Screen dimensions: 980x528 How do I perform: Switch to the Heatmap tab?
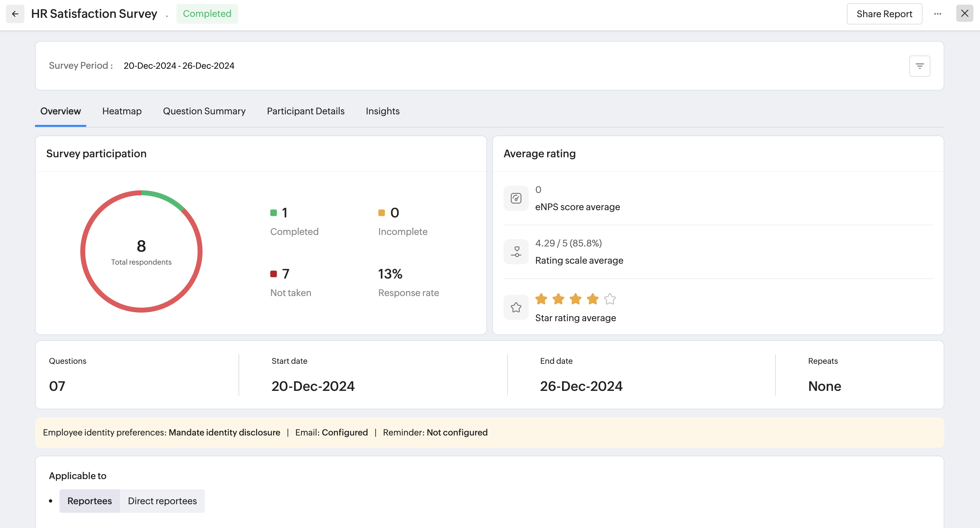point(122,111)
